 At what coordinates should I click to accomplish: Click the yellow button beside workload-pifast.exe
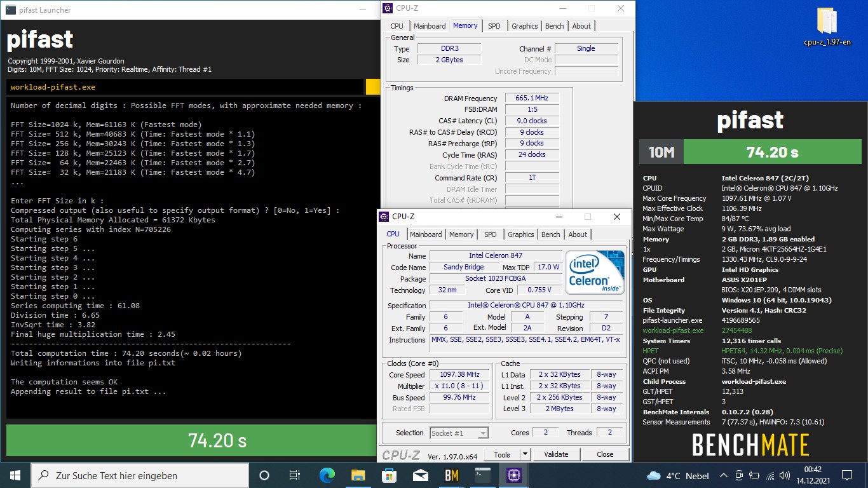(x=373, y=87)
